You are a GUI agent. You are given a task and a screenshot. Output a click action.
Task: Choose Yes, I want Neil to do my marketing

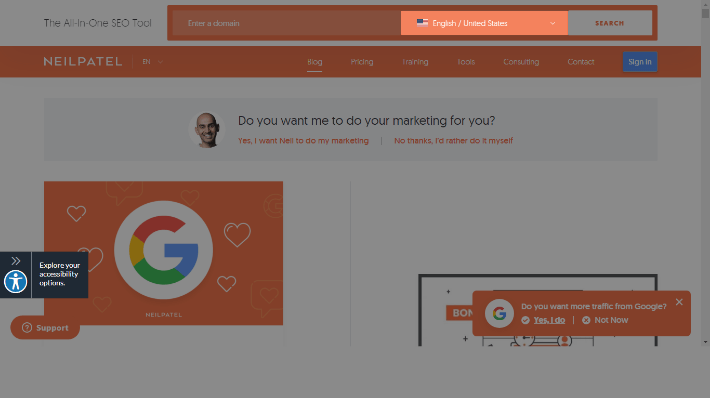pyautogui.click(x=303, y=141)
